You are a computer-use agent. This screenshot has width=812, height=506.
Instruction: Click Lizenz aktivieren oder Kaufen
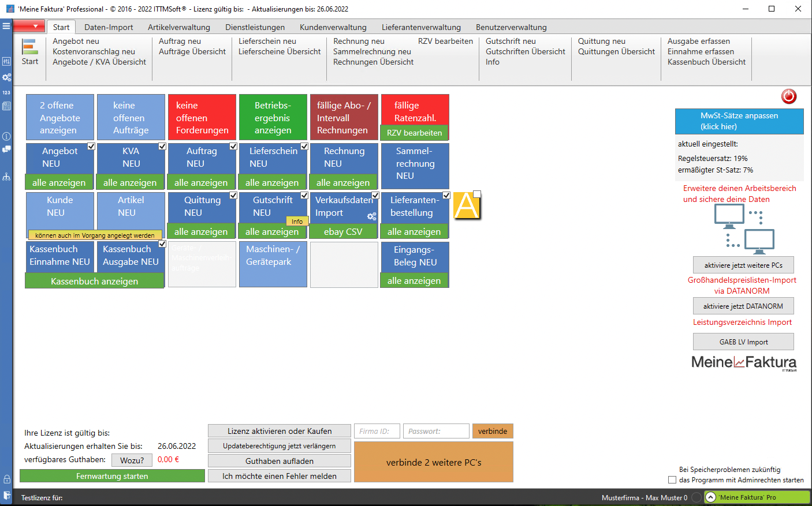tap(280, 431)
